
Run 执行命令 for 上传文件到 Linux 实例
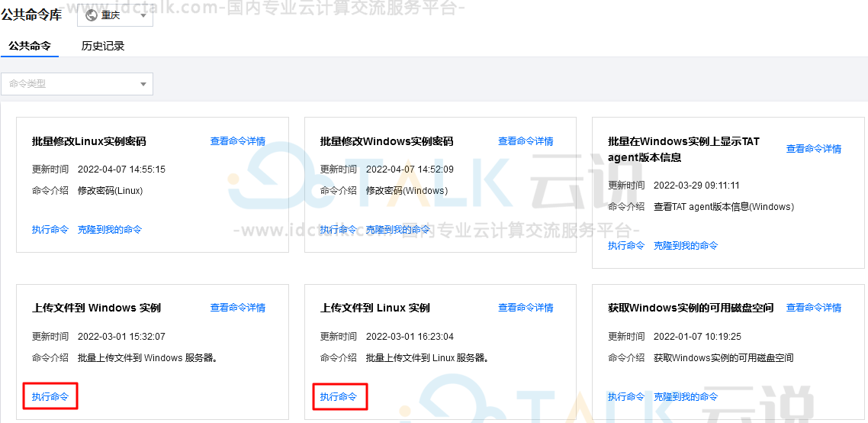click(x=339, y=397)
